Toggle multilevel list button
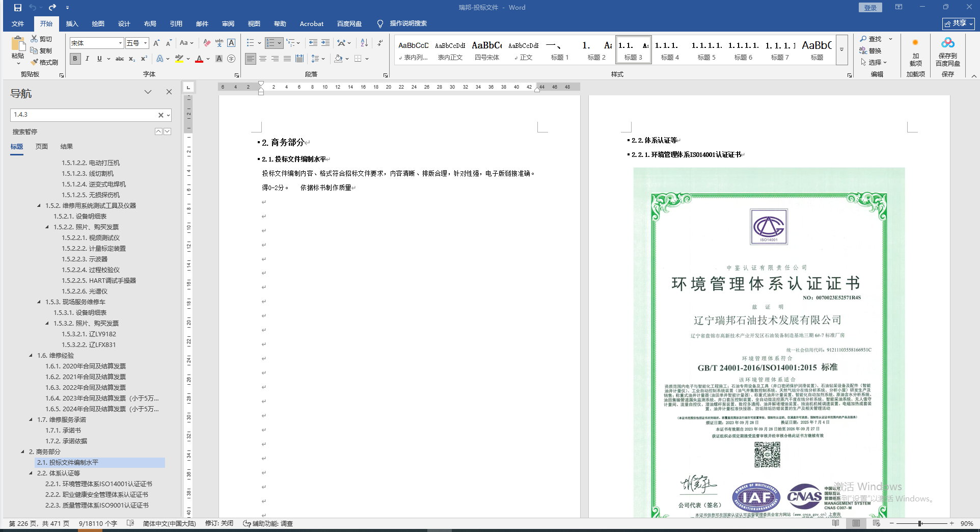This screenshot has width=980, height=532. point(293,43)
